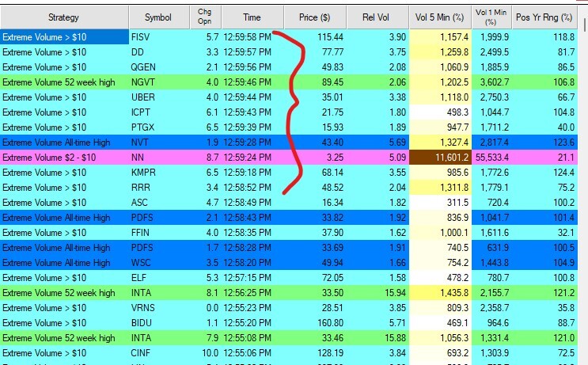Click the 11,601.2 Vol 5 Min value

coord(452,158)
